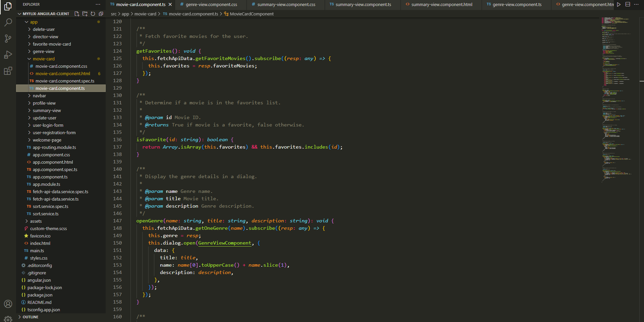
Task: Open sort.service.ts file
Action: [61, 214]
